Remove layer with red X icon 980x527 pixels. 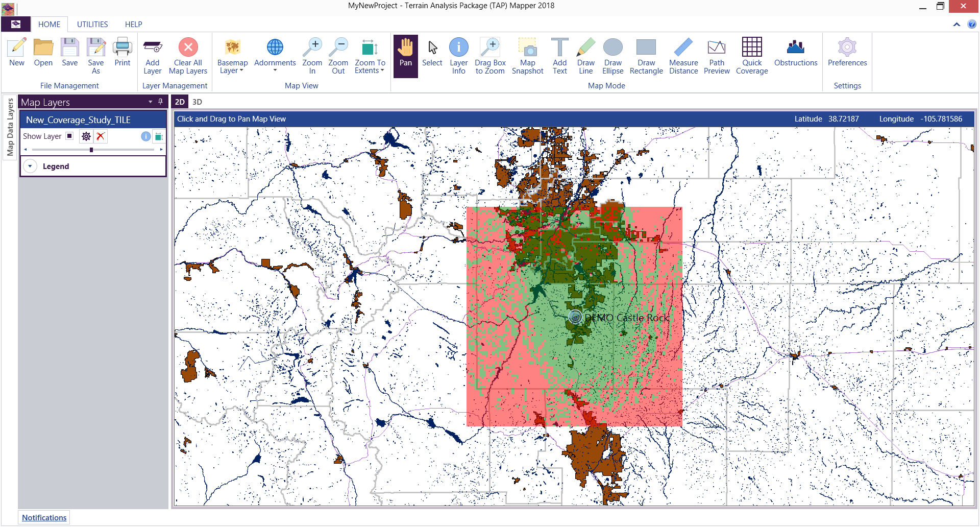101,136
